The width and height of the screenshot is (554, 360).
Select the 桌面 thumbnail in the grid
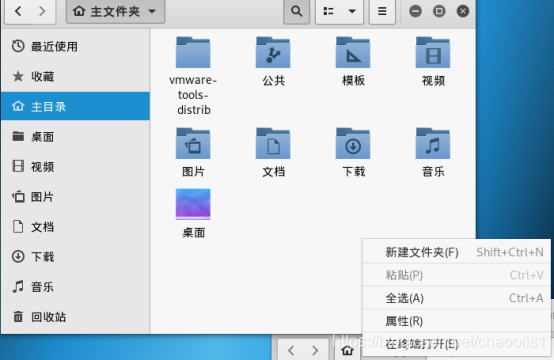point(193,204)
